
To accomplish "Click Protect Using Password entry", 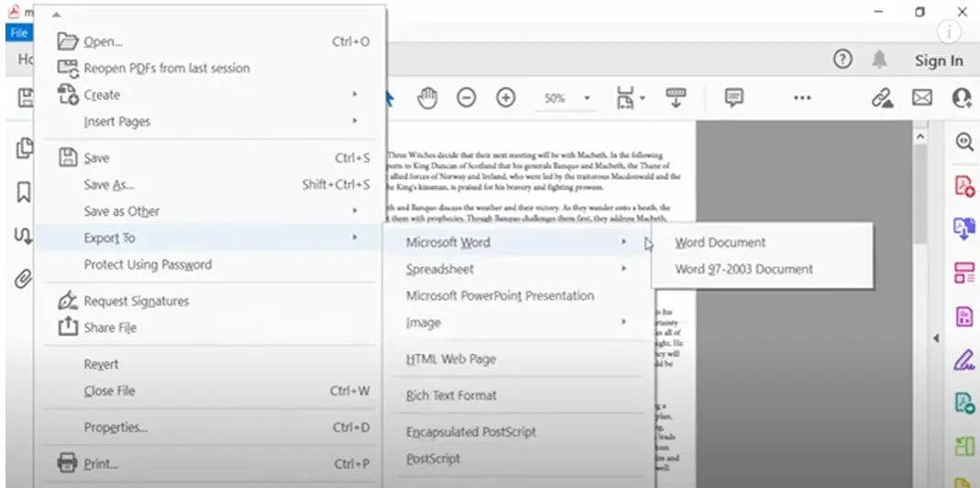I will [148, 265].
